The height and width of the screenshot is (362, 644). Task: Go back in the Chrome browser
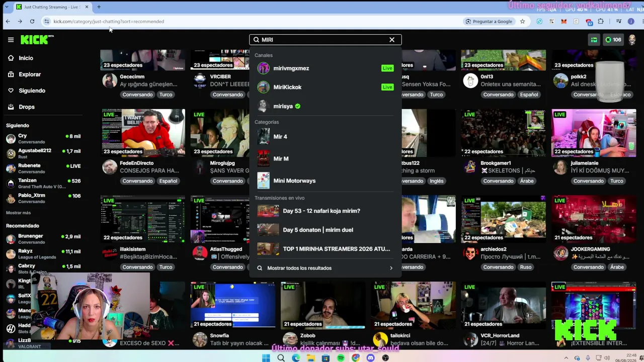tap(8, 22)
